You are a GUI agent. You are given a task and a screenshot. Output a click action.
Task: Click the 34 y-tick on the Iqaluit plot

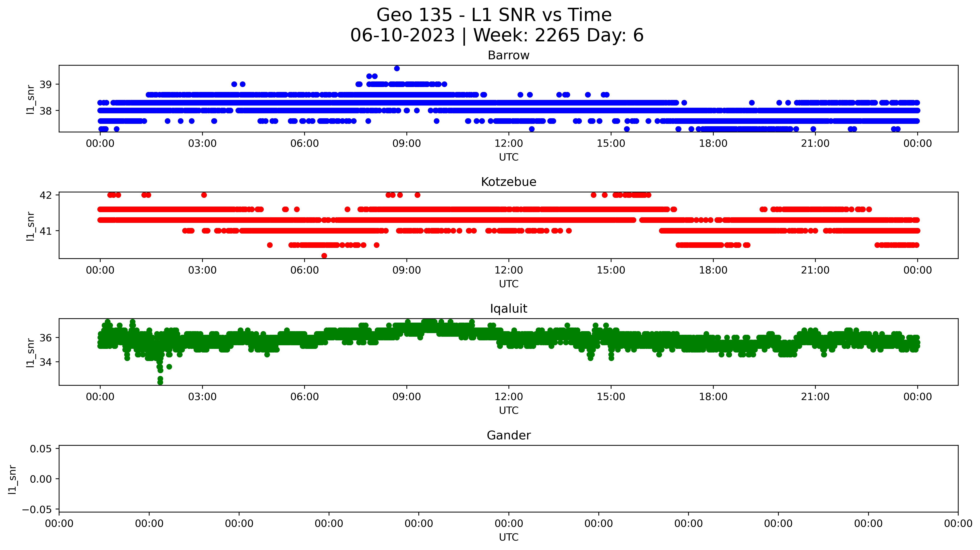pyautogui.click(x=46, y=362)
